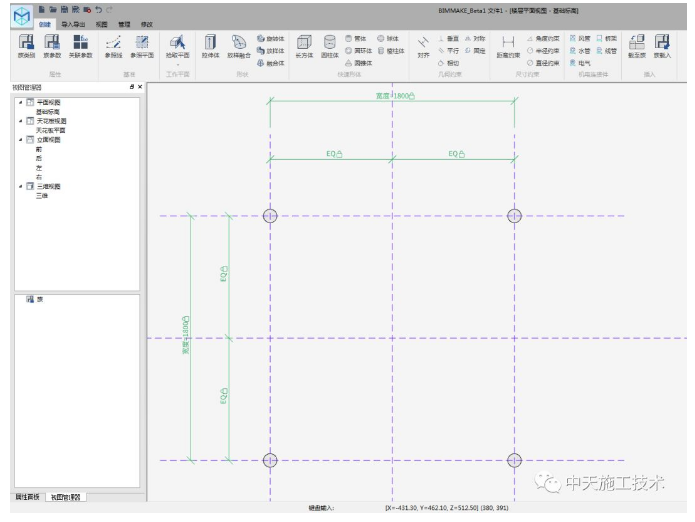Select the 角度约束 angle constraint tool

543,39
